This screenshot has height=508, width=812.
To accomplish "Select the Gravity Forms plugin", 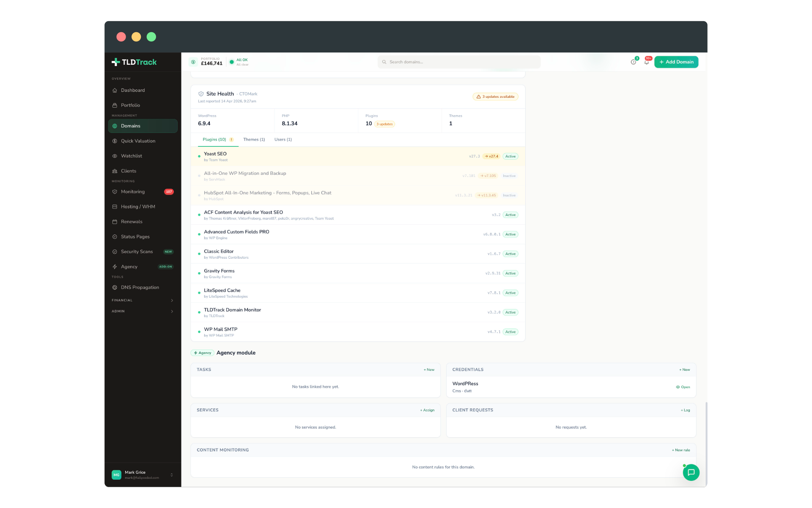I will [358, 273].
